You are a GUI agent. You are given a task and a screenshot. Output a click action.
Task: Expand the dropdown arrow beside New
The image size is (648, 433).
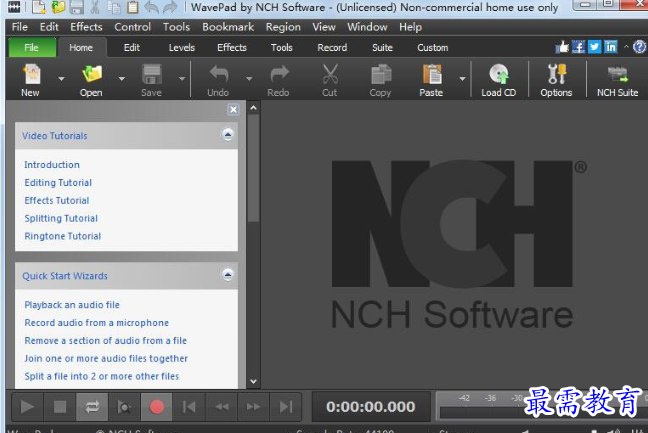pyautogui.click(x=61, y=78)
